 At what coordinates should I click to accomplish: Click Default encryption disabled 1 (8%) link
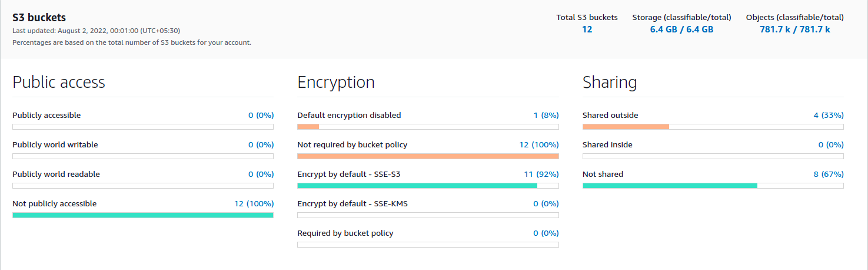(546, 116)
